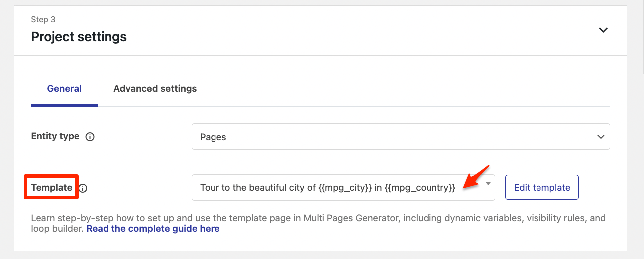Screen dimensions: 644x259
Task: Click the Step 3 label text
Action: point(43,20)
